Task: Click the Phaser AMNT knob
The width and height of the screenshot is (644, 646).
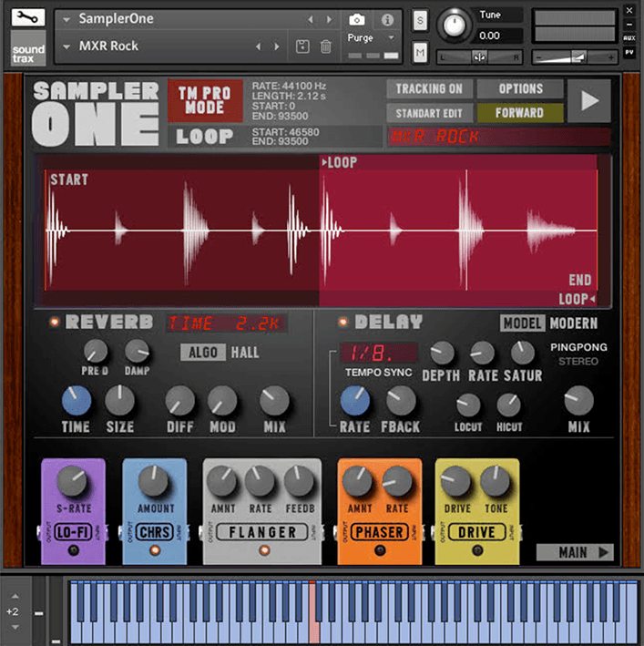Action: 357,481
